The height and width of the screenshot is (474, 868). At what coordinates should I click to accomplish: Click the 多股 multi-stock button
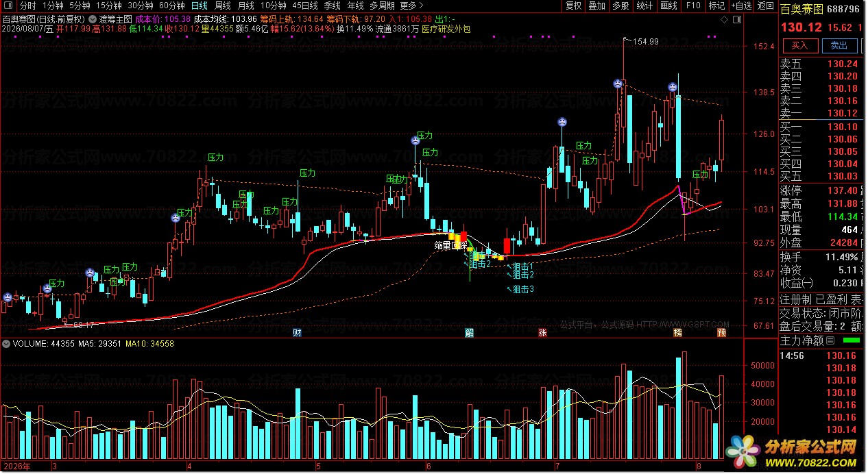tap(620, 5)
